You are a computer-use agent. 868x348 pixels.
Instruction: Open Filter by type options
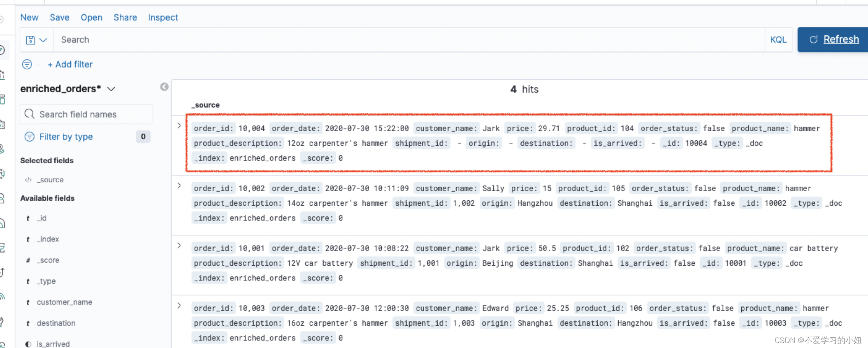pos(66,137)
